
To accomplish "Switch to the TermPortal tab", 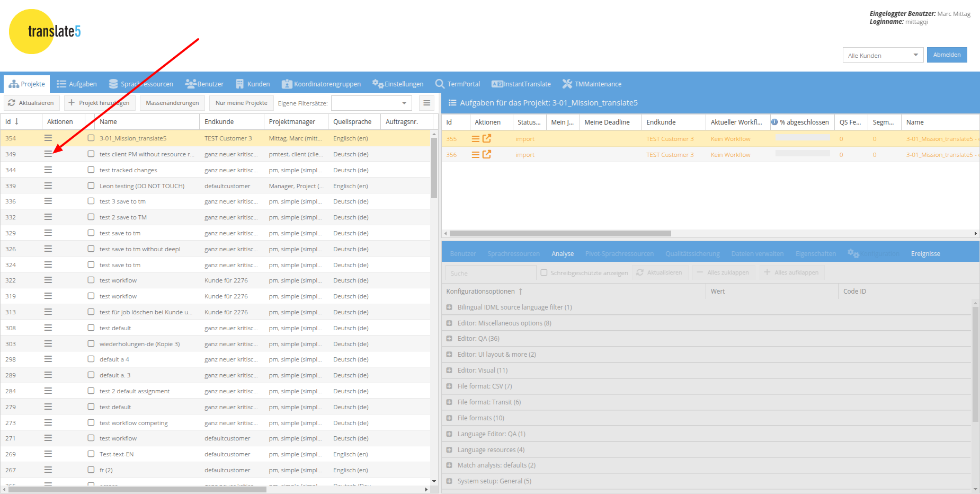I will coord(458,84).
